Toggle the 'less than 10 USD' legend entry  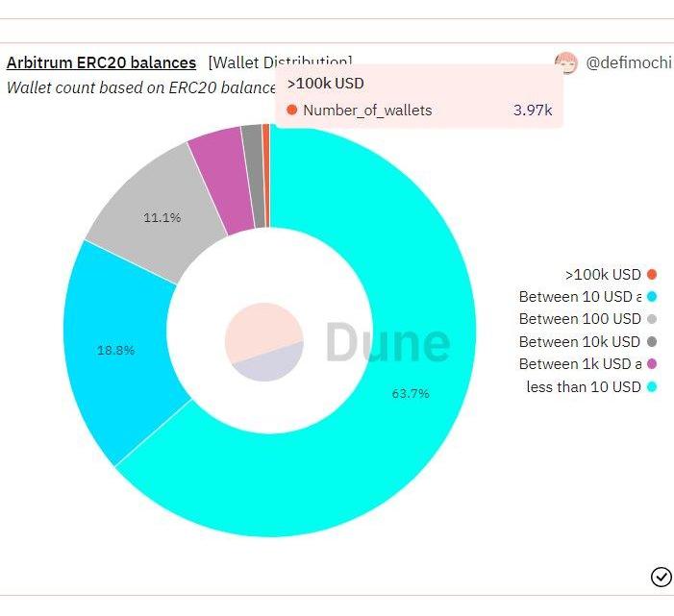click(583, 387)
